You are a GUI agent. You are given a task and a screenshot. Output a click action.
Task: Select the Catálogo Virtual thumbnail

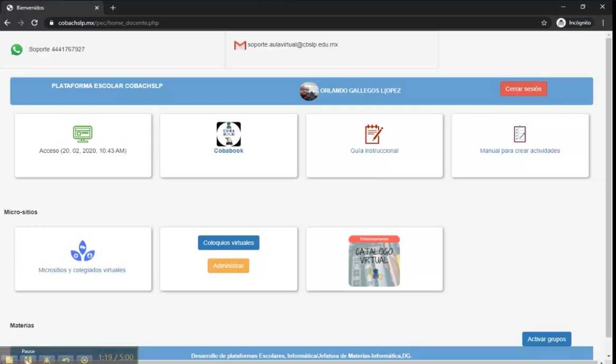tap(374, 262)
